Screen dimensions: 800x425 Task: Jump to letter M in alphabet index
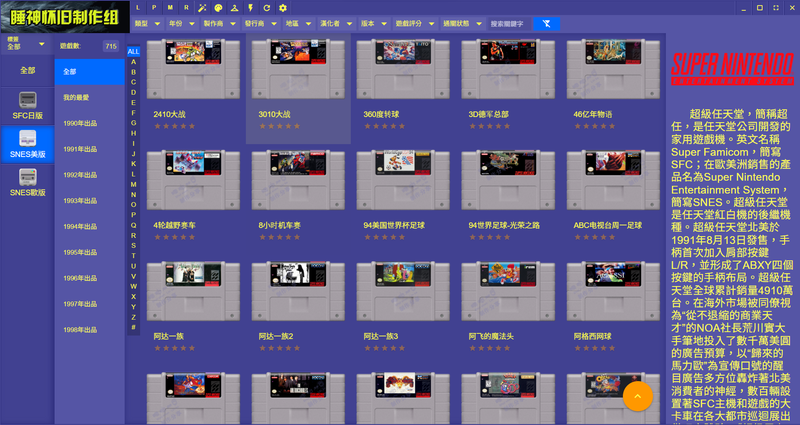tap(133, 184)
